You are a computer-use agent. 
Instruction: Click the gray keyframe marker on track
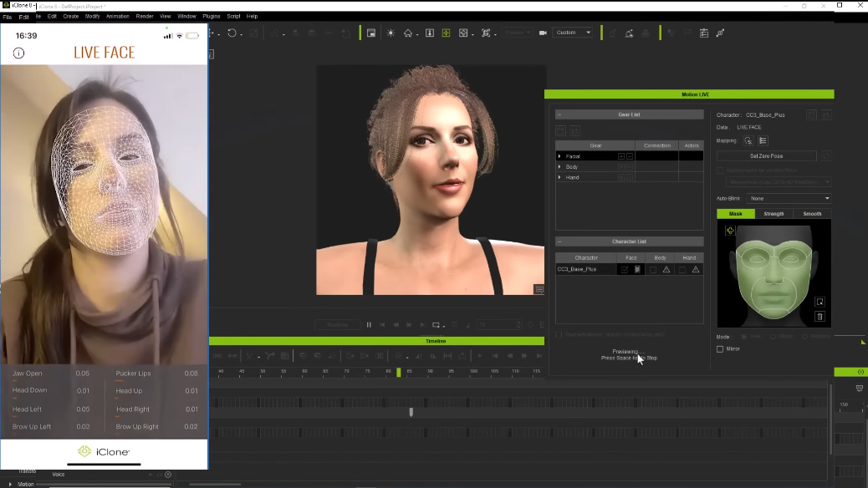point(411,412)
